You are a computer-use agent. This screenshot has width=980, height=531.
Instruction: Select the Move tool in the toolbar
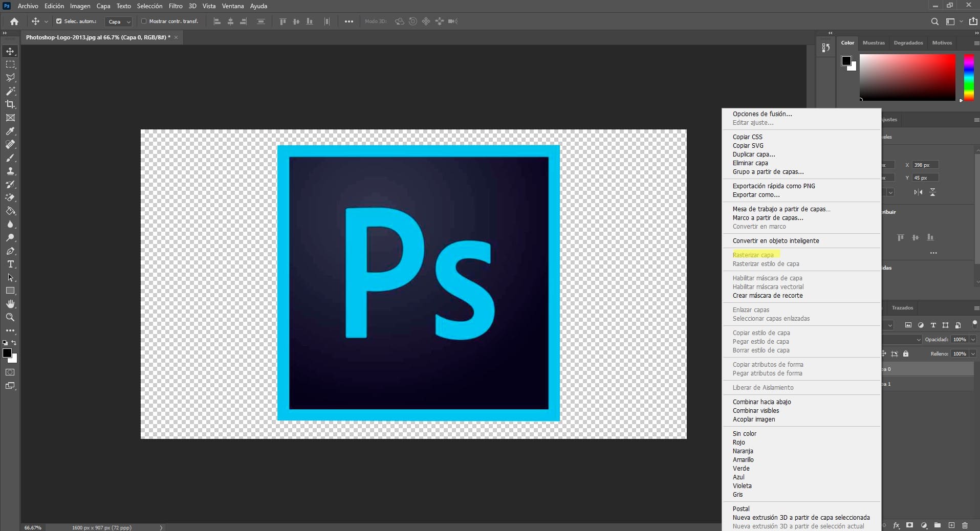(x=10, y=51)
